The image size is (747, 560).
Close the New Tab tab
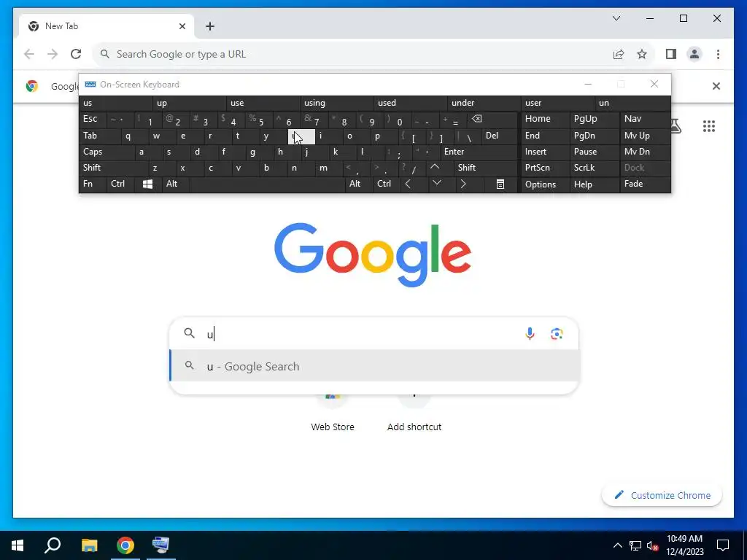click(182, 27)
